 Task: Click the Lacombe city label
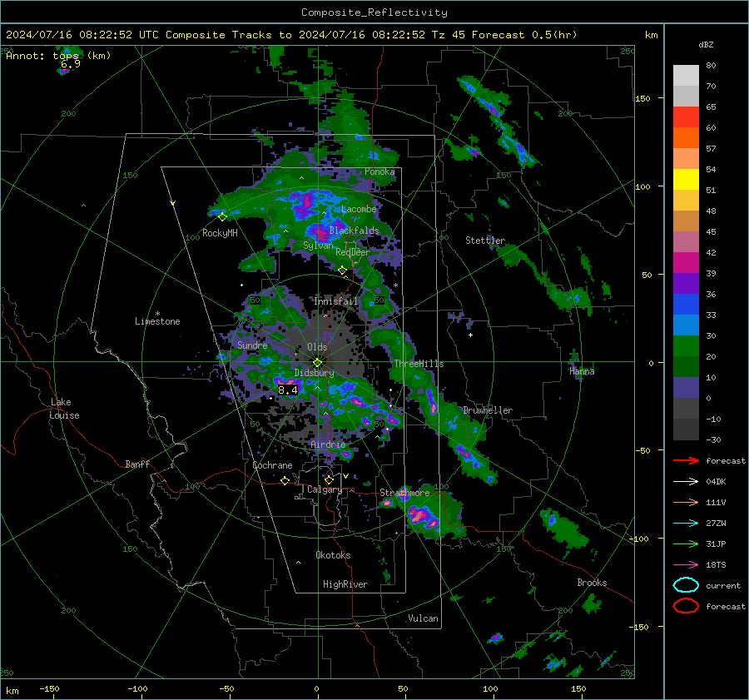coord(359,209)
